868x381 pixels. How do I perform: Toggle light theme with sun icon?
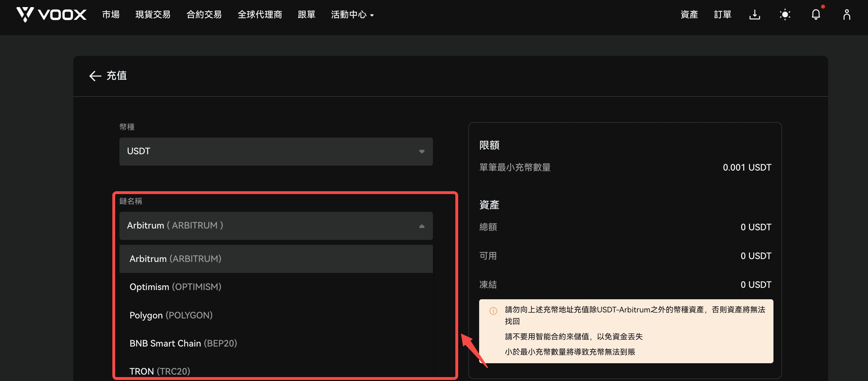[785, 15]
